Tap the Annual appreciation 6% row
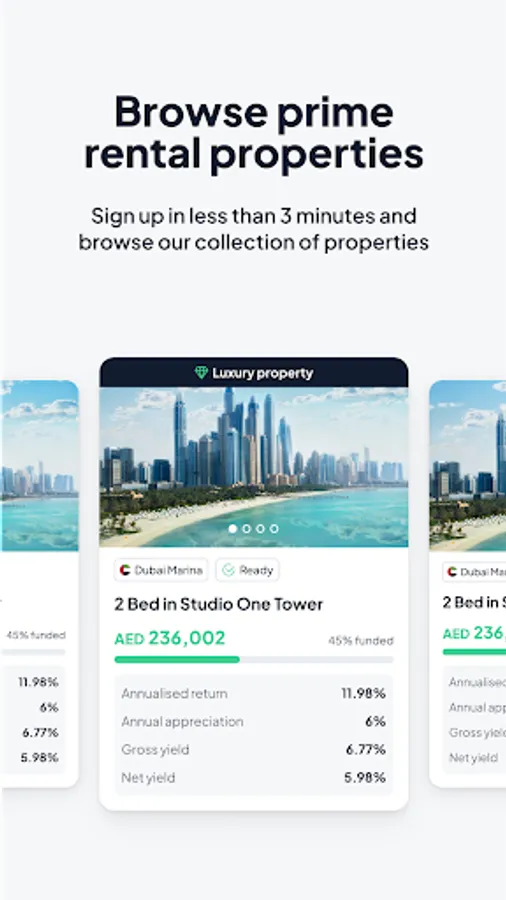The height and width of the screenshot is (900, 506). click(x=254, y=721)
